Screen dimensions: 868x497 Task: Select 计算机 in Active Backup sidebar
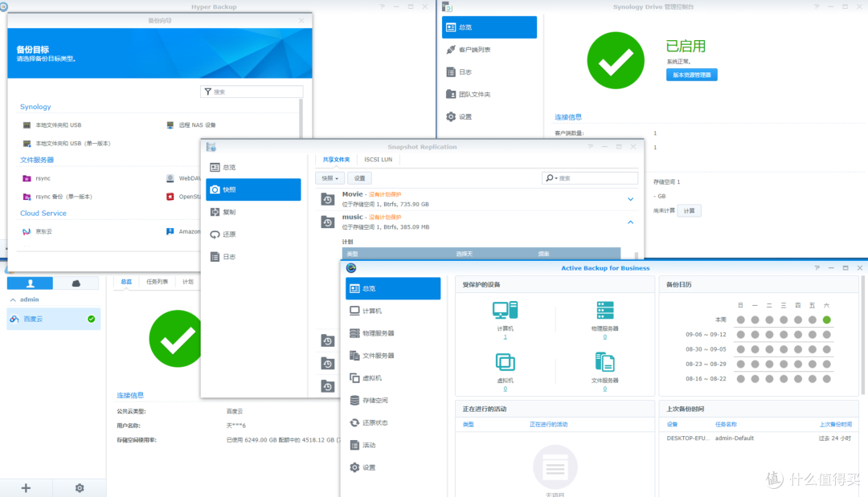pyautogui.click(x=373, y=310)
